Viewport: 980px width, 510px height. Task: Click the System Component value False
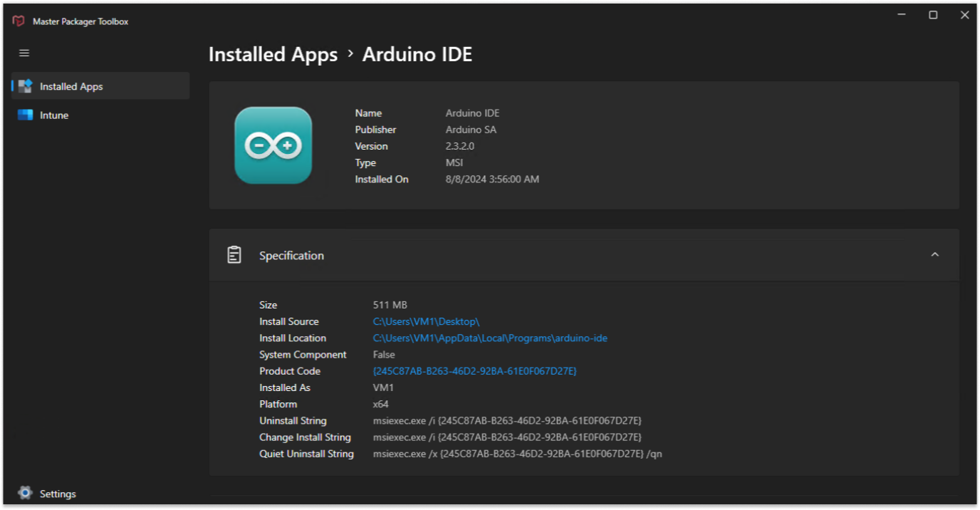(x=384, y=354)
